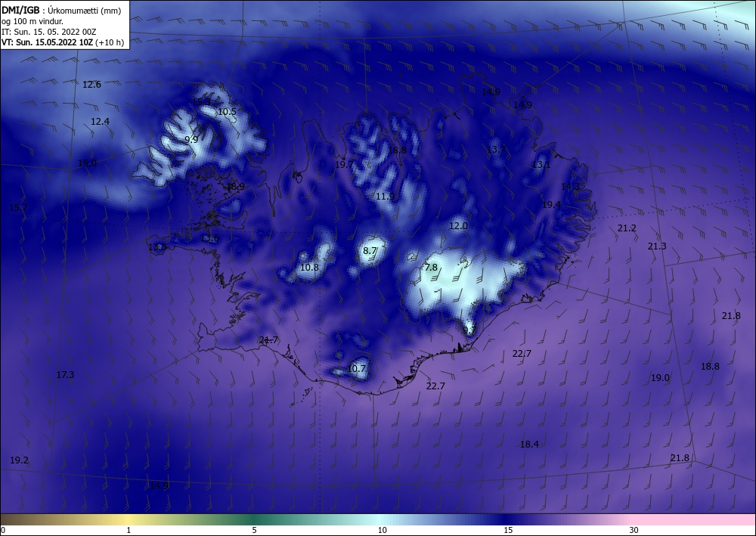This screenshot has width=756, height=536.
Task: Click the 19.2 value label
Action: click(20, 460)
